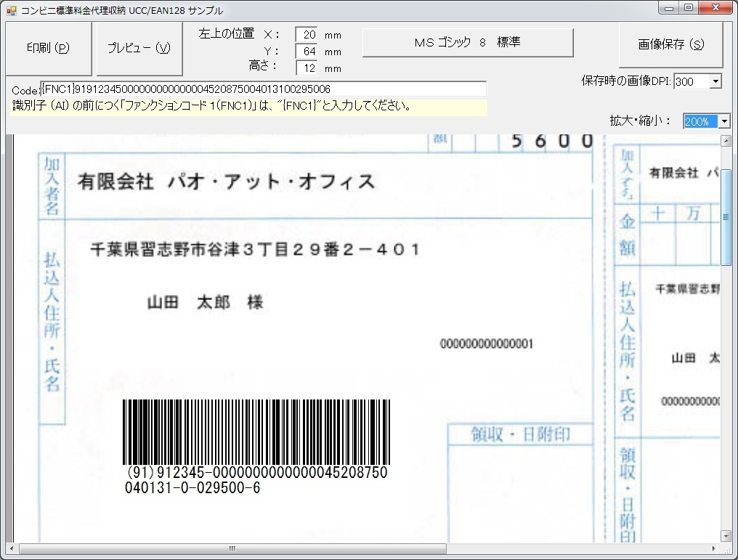Click the 払込人住所・氏名 vertical label at left
The height and width of the screenshot is (560, 738).
(52, 322)
